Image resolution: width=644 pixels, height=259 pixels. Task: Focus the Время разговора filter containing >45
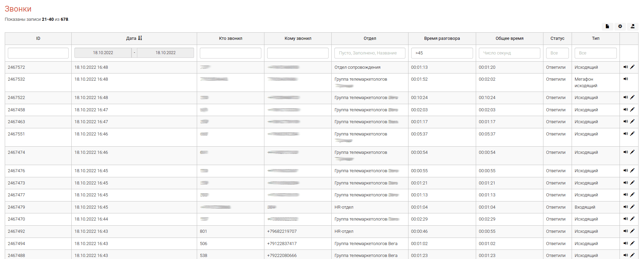click(442, 53)
